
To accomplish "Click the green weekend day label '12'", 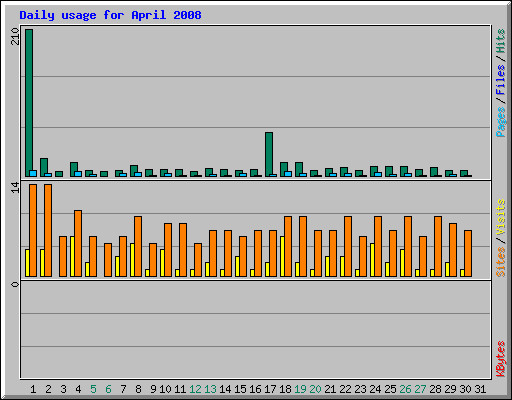I will [195, 389].
